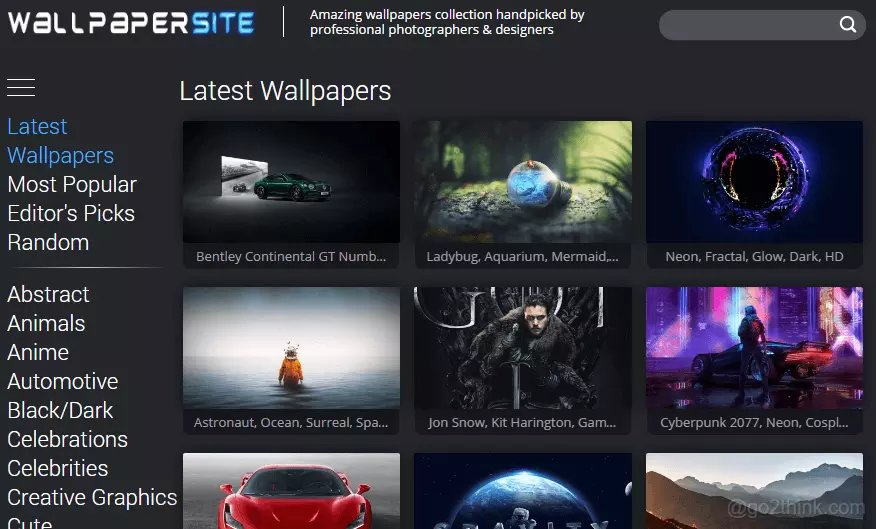The image size is (876, 529).
Task: Open the Neon Fractal Glow wallpaper thumbnail
Action: 754,182
